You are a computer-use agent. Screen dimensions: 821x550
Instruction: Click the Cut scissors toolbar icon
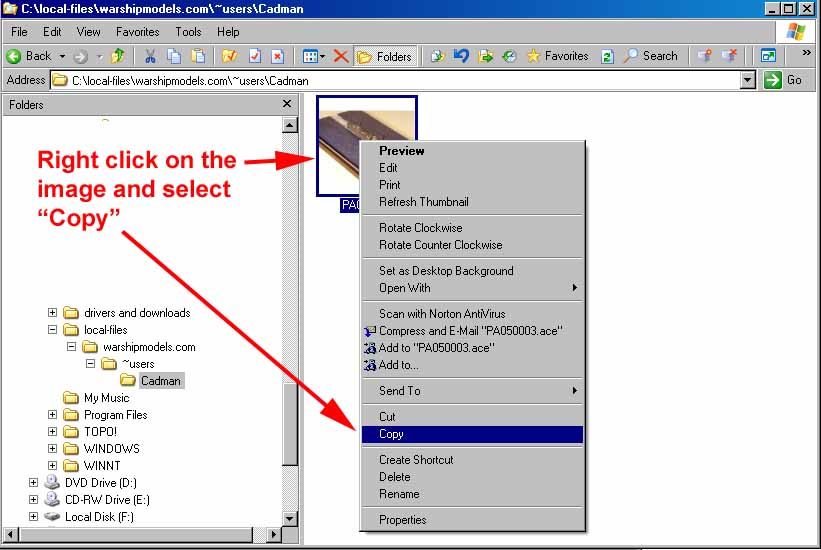click(x=150, y=56)
